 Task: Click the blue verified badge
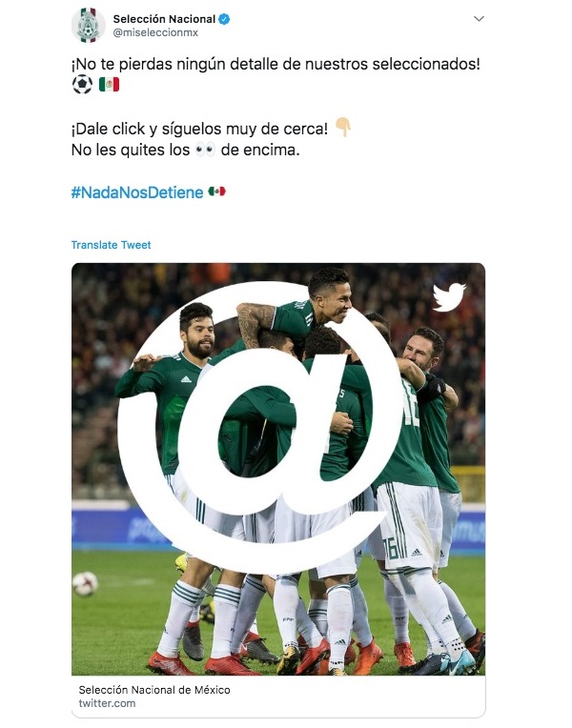(224, 19)
